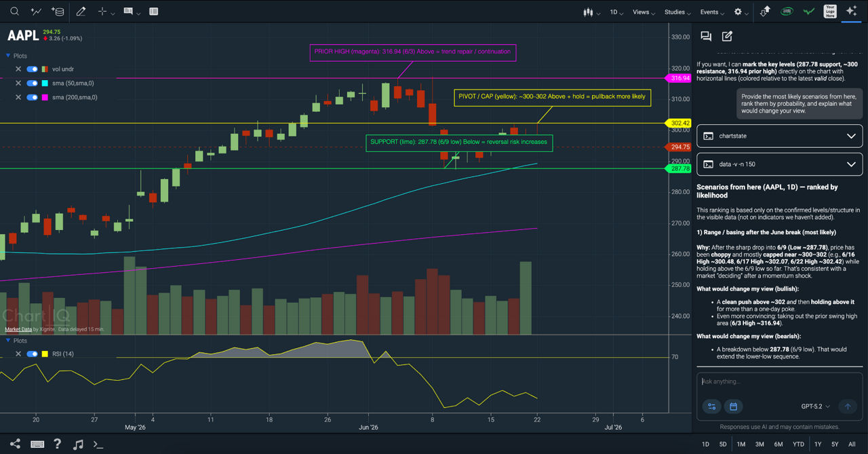Click the crosshair icon
This screenshot has width=868, height=454.
[x=102, y=12]
